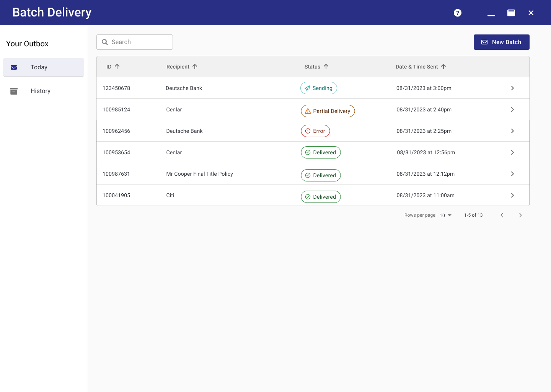Click date 08/31/2023 at 12:56pm

point(426,152)
